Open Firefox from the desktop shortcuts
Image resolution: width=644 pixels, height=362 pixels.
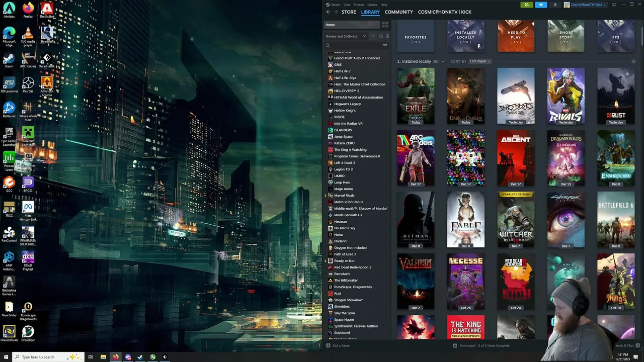[28, 10]
